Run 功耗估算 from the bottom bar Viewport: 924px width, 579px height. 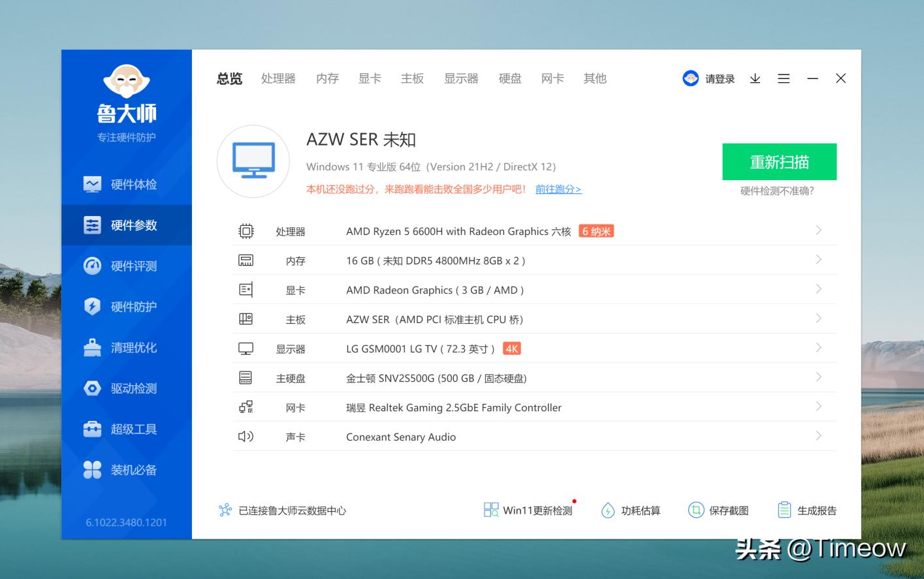(x=631, y=510)
